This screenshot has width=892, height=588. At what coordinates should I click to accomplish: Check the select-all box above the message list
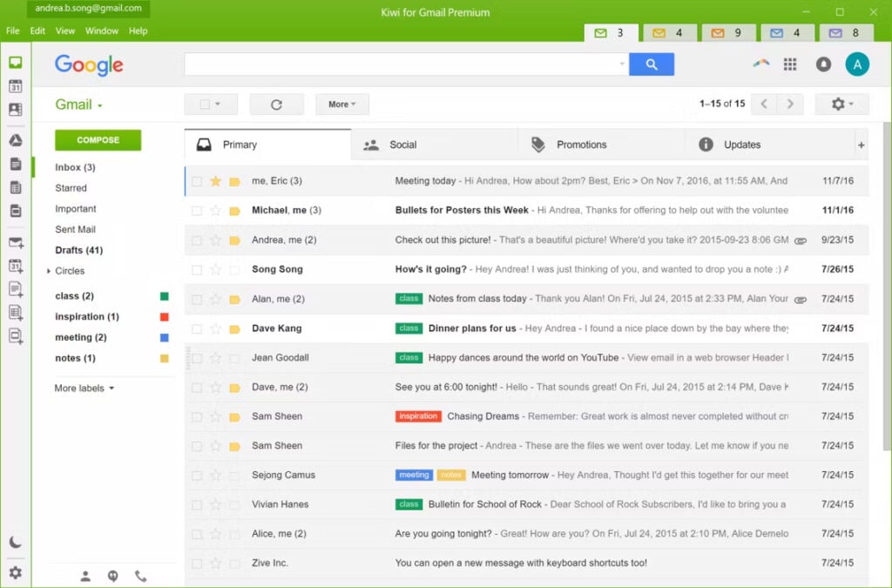(x=206, y=104)
